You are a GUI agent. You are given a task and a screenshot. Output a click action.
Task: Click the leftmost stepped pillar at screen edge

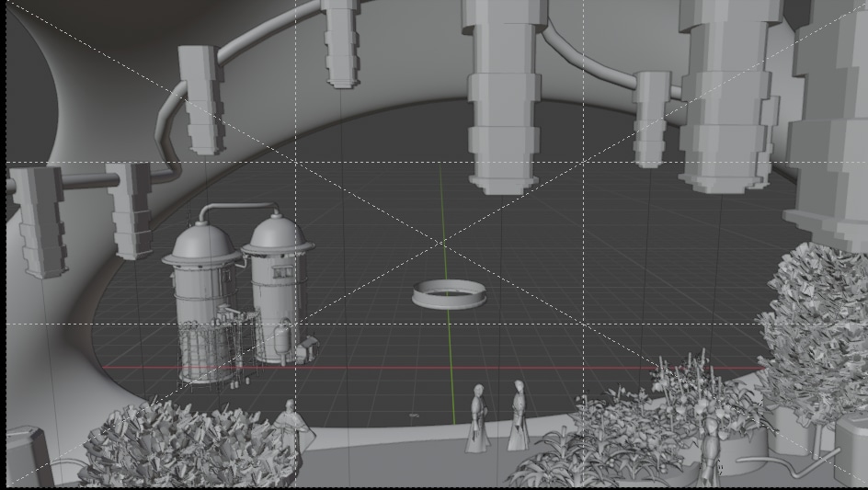(38, 221)
